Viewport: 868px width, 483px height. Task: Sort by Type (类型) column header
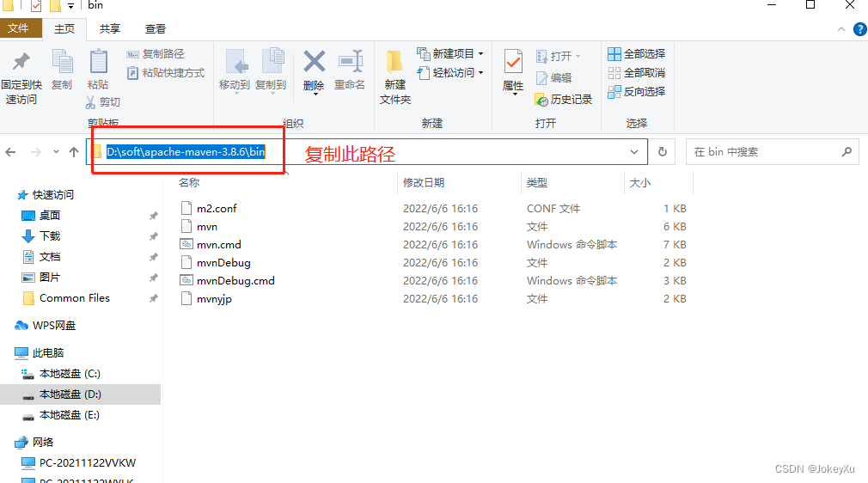(x=537, y=183)
